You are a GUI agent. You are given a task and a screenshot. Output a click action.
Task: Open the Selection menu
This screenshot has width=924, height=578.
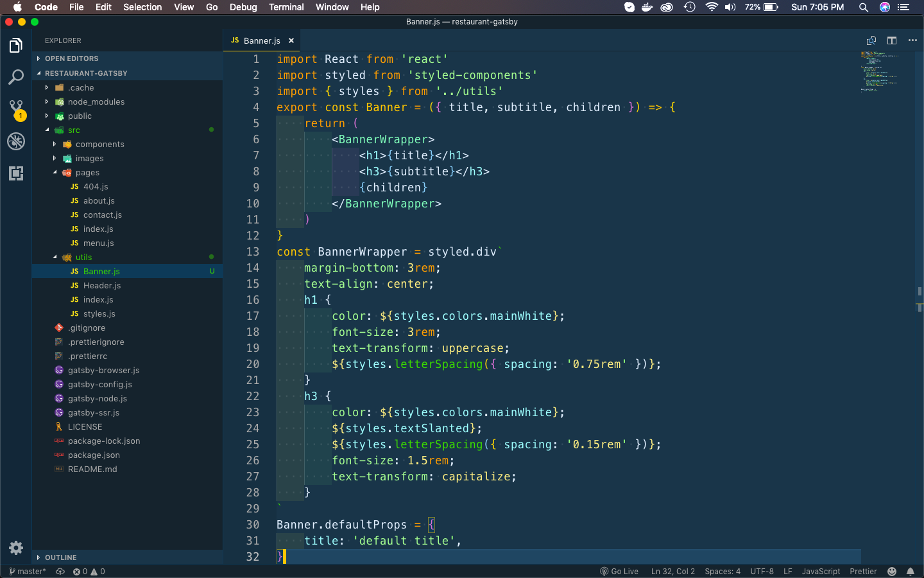click(x=142, y=7)
